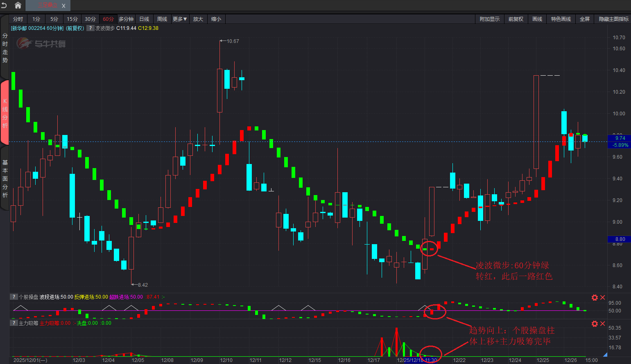The width and height of the screenshot is (631, 364).
Task: Select the 基本面分析 side tab
Action: (x=5, y=179)
